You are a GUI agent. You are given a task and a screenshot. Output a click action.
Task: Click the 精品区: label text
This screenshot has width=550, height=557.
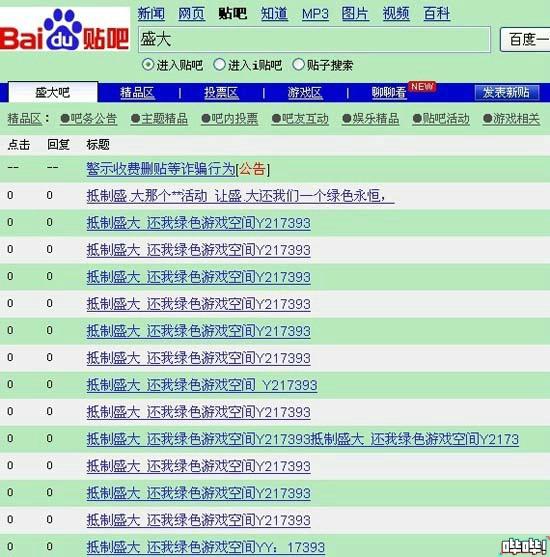[28, 119]
